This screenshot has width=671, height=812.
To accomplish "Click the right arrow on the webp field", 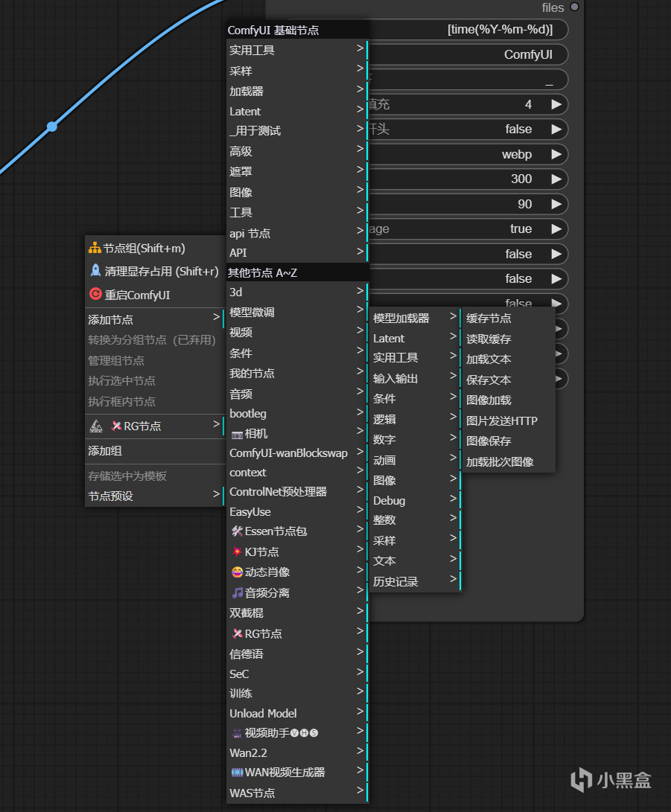I will click(x=556, y=154).
